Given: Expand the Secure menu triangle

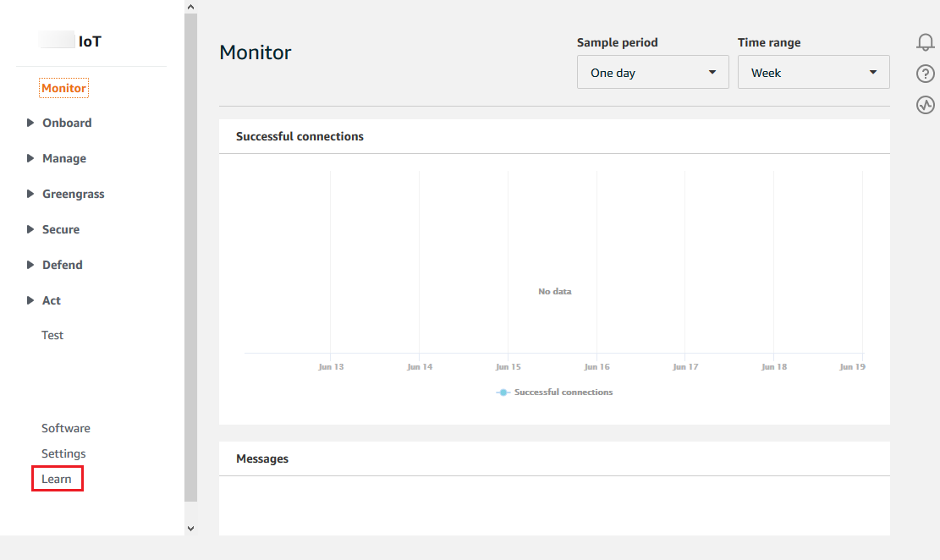Looking at the screenshot, I should pos(30,229).
